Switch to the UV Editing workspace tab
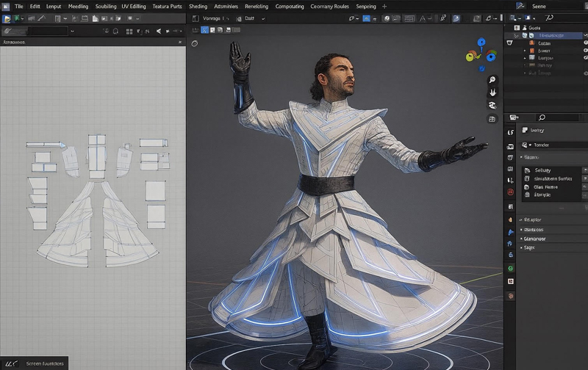Image resolution: width=588 pixels, height=370 pixels. coord(134,7)
